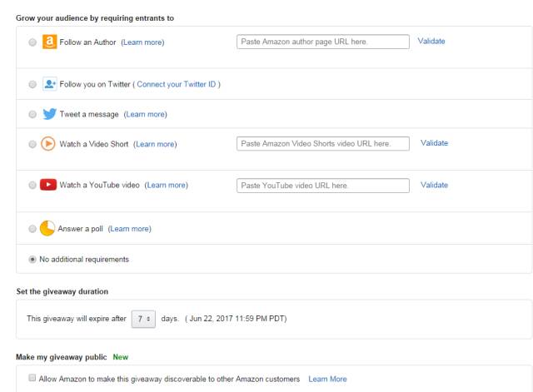The image size is (533, 392).
Task: Click the red YouTube logo icon
Action: pyautogui.click(x=48, y=185)
